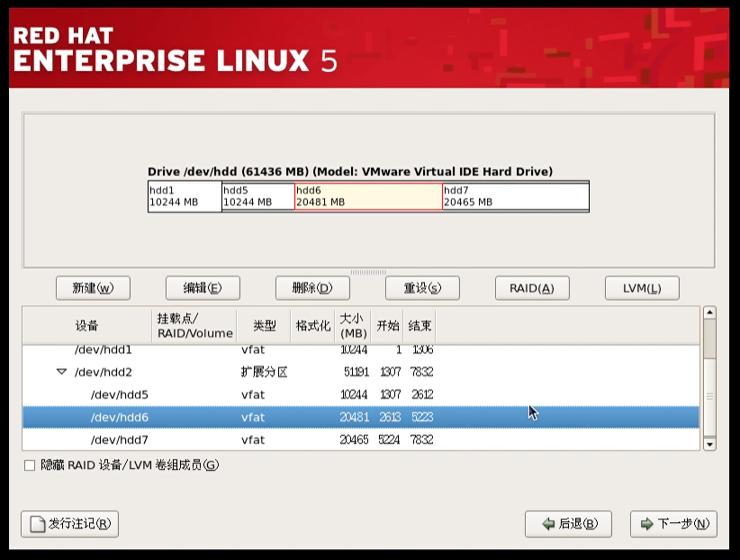Image resolution: width=740 pixels, height=560 pixels.
Task: Select the highlighted /dev/hdd6 row
Action: click(x=361, y=418)
